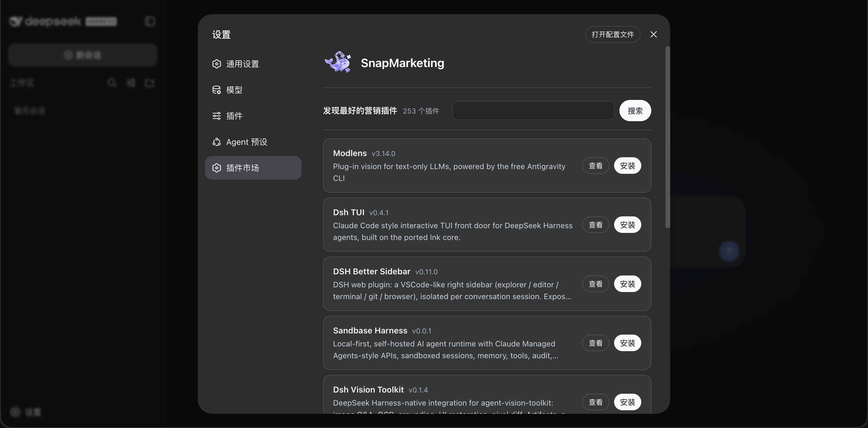Click the sliders icon beside 插件
Screen dimensions: 868x428
point(217,116)
